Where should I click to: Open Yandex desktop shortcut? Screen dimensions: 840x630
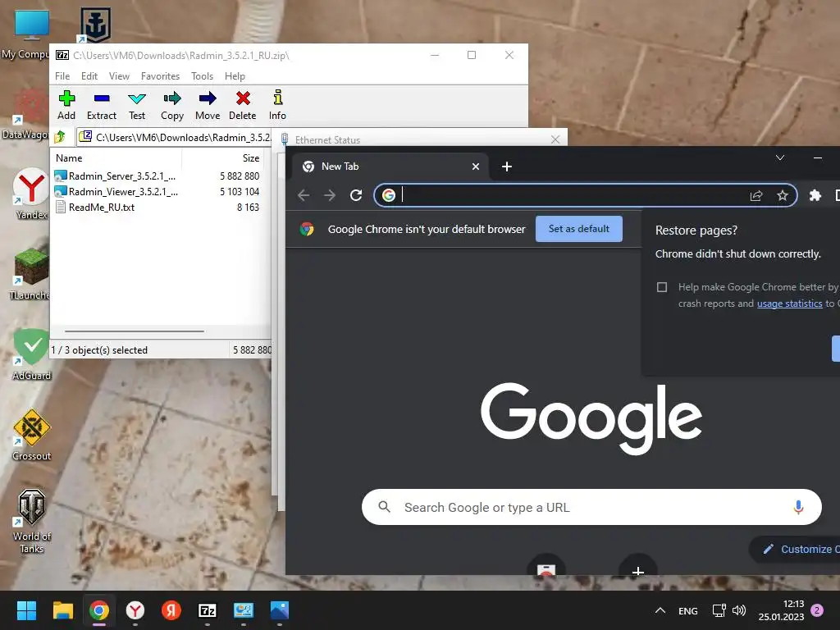pos(31,194)
